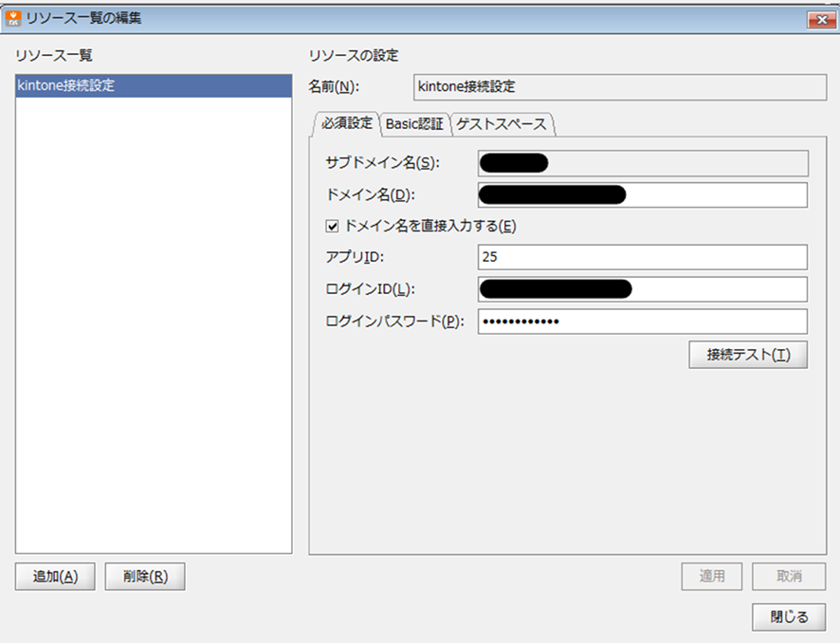The image size is (840, 643).
Task: Click the 適用 button
Action: click(x=712, y=577)
